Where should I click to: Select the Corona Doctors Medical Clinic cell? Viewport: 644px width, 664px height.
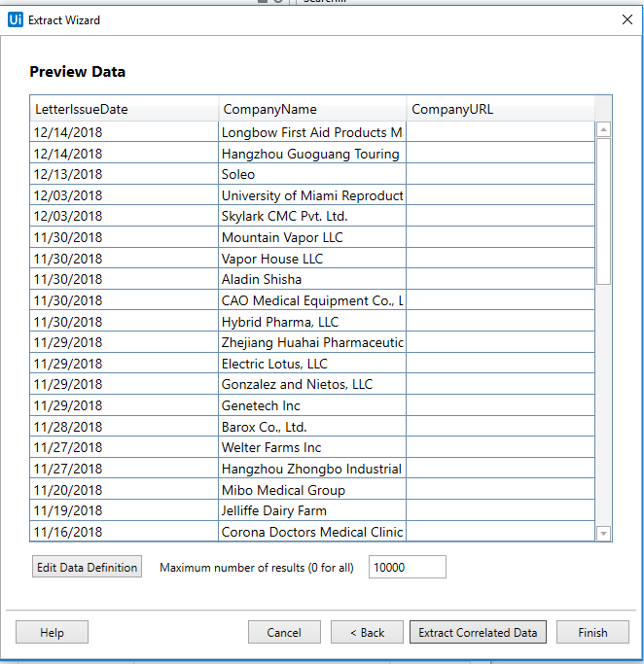[x=312, y=532]
